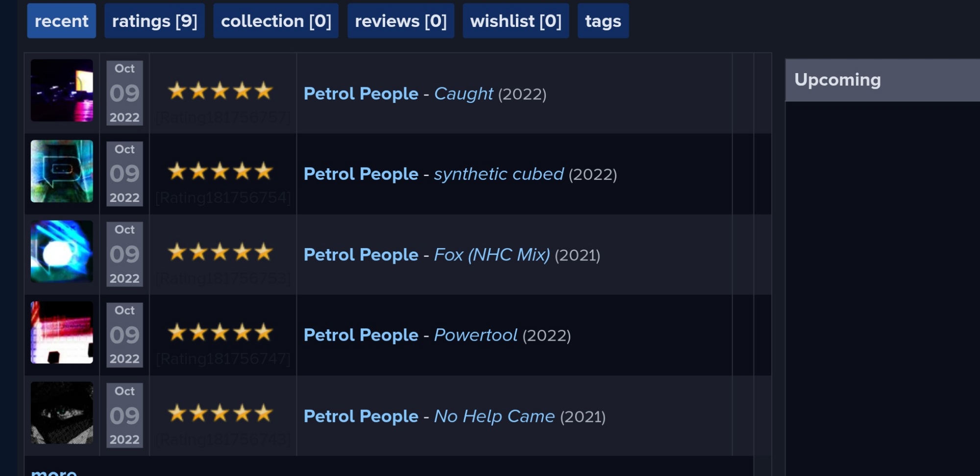The width and height of the screenshot is (980, 476).
Task: Click the more link below the list
Action: coord(54,472)
